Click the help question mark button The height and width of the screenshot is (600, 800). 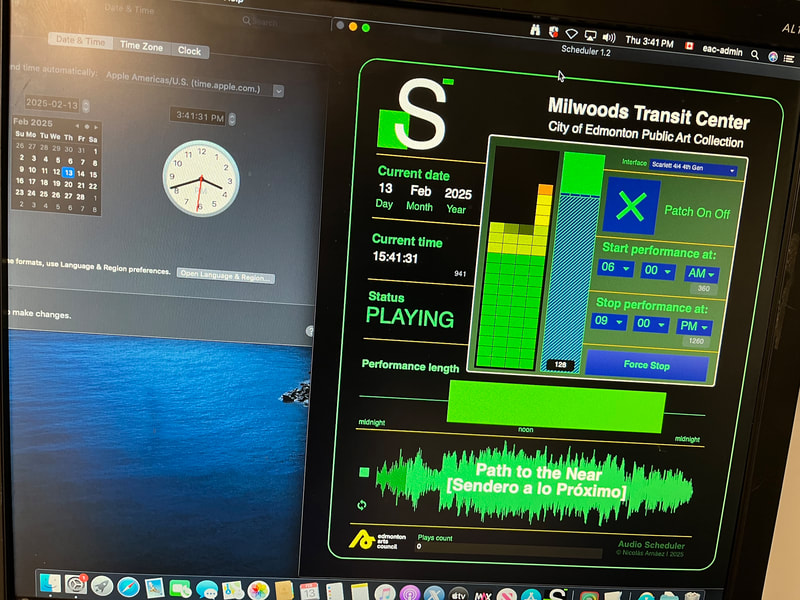pos(310,331)
